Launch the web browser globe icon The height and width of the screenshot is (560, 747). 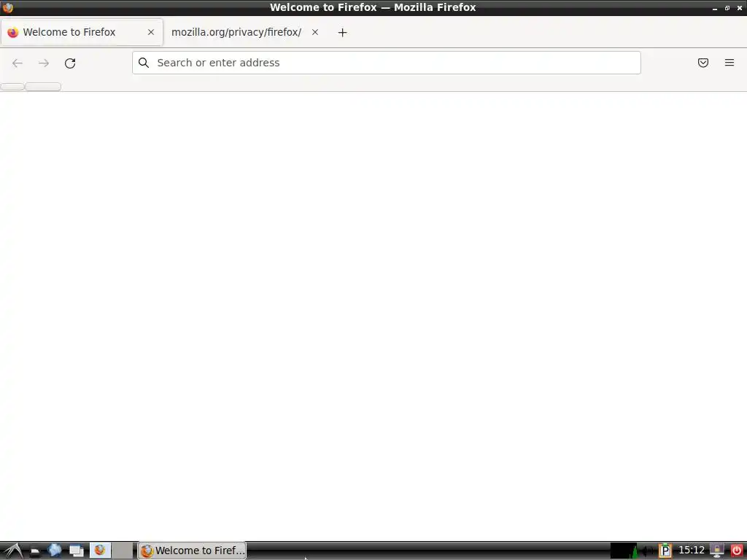pyautogui.click(x=55, y=551)
